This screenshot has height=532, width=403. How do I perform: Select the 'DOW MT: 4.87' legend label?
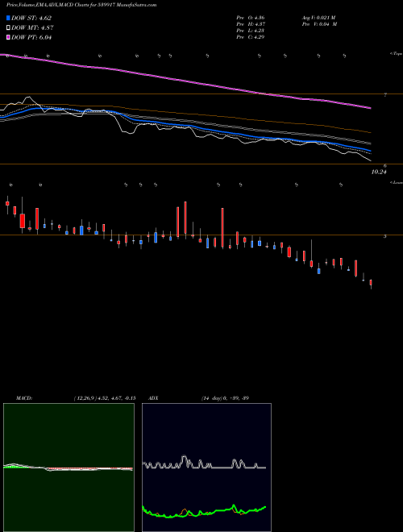coord(32,28)
